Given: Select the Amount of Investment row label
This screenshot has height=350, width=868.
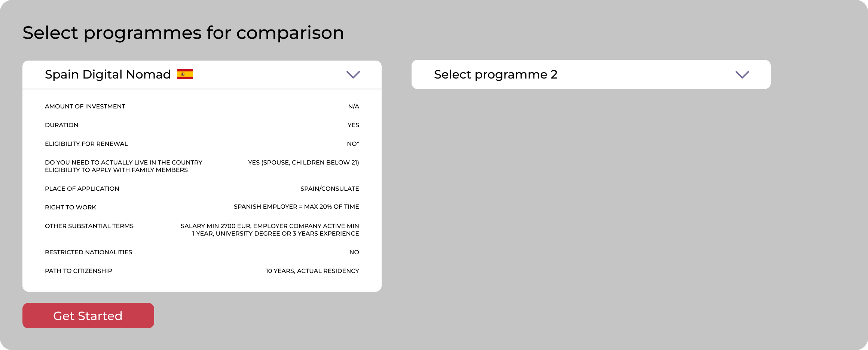Looking at the screenshot, I should click(85, 107).
